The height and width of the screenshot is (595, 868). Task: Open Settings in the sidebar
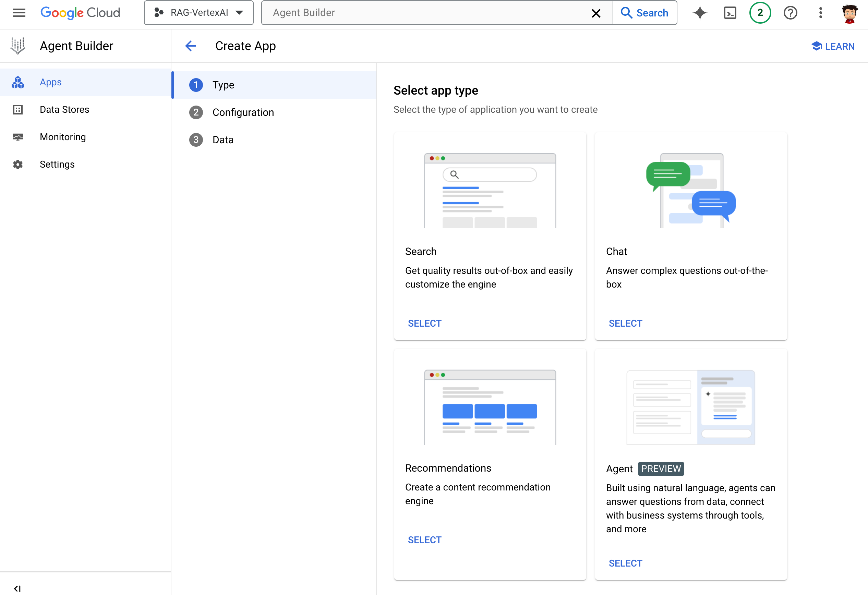pos(57,164)
